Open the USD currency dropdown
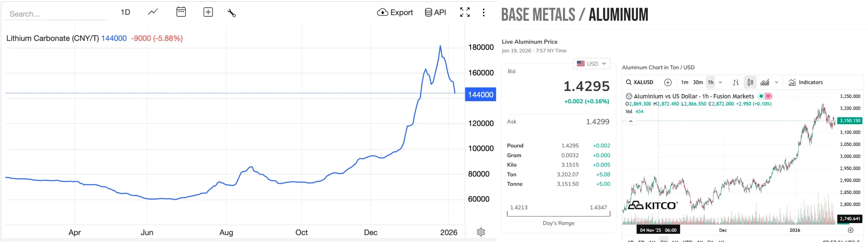Screen dimensions: 868x242 (592, 64)
